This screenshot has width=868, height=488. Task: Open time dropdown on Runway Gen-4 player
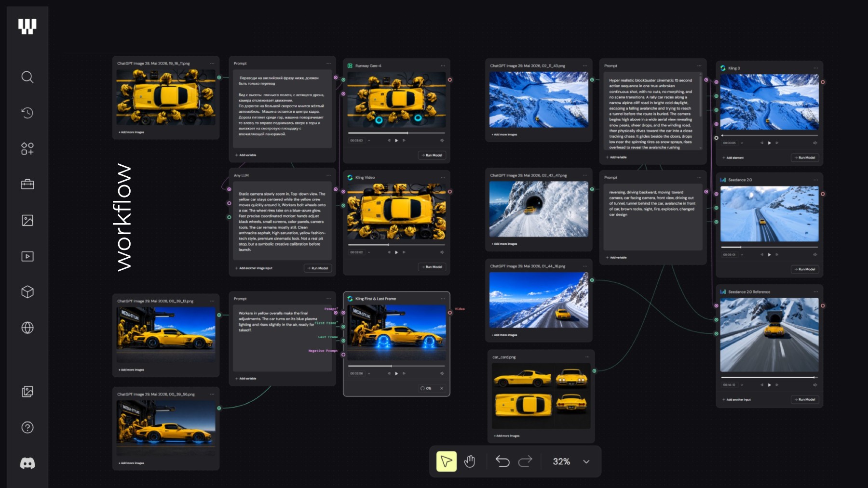(x=369, y=141)
